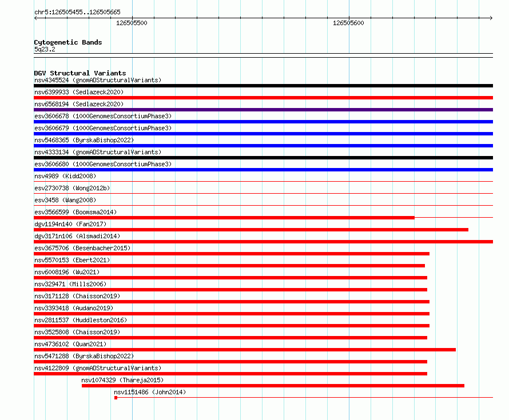Click the red bar under nsv3393418

(x=232, y=314)
